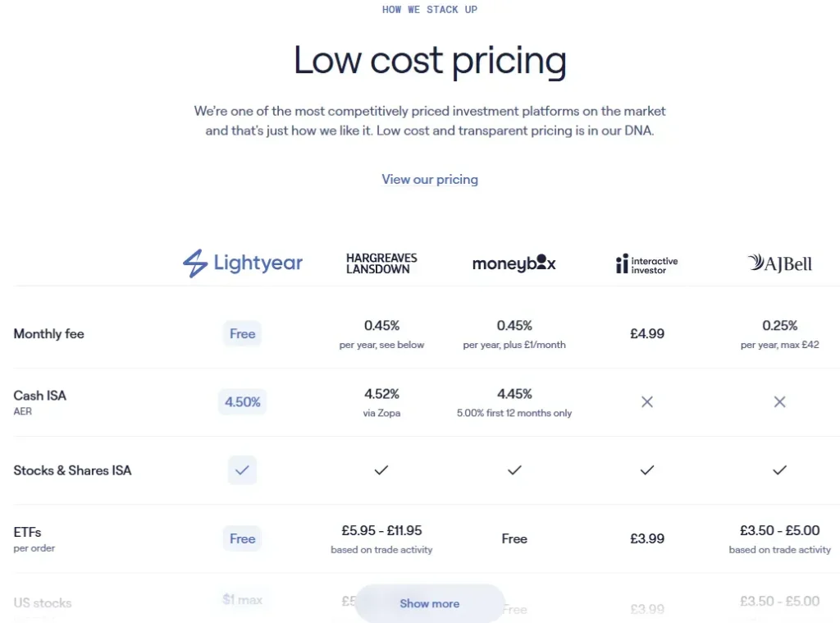The width and height of the screenshot is (840, 623).
Task: Click the Moneybox logo
Action: pos(514,263)
